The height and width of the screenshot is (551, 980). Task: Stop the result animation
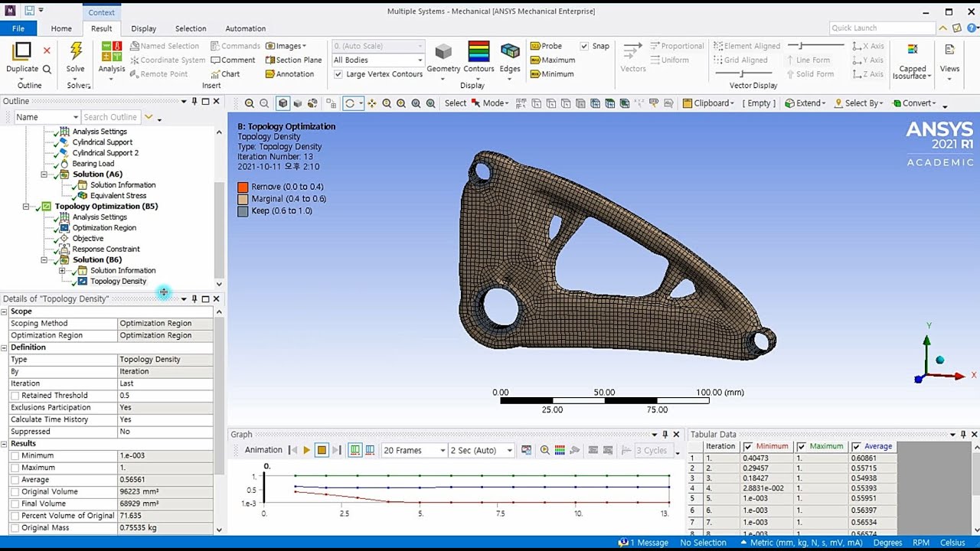point(322,450)
